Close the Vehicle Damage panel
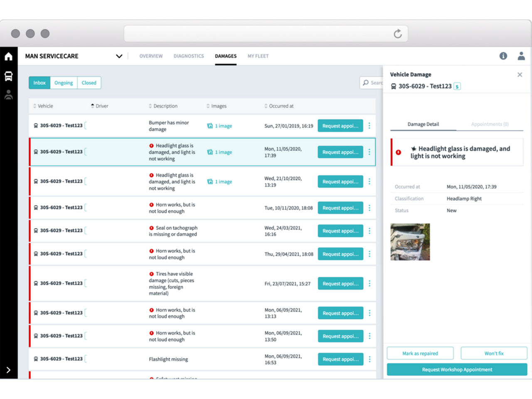The height and width of the screenshot is (399, 532). point(520,75)
